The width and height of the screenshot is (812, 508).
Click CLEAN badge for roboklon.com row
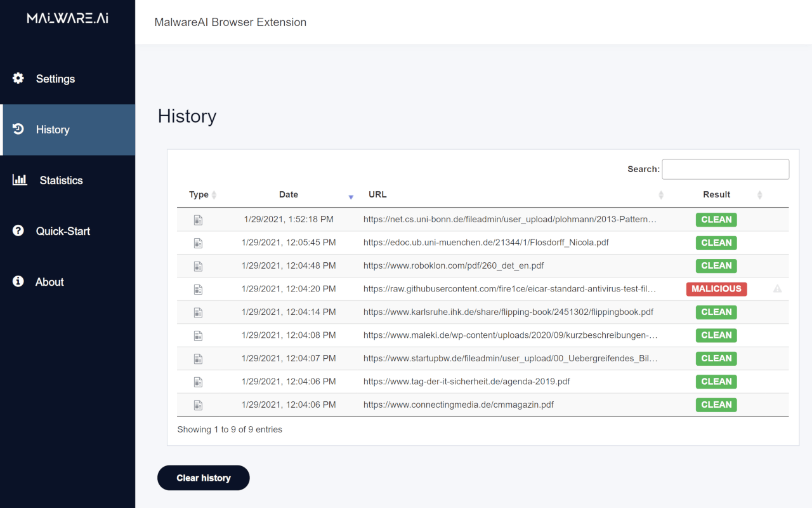click(716, 265)
